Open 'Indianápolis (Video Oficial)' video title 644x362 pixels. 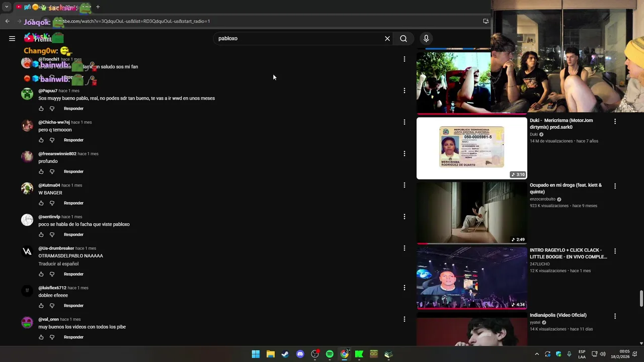tap(558, 315)
